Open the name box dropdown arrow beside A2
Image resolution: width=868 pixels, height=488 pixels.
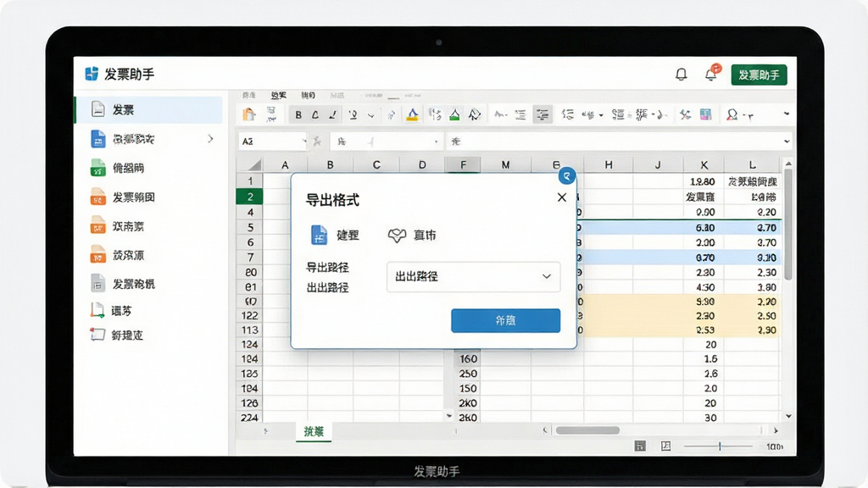pyautogui.click(x=303, y=141)
